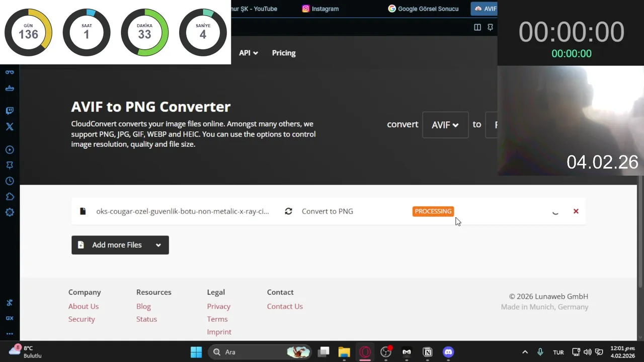
Task: Click the PROCESSING status badge
Action: coord(433,211)
